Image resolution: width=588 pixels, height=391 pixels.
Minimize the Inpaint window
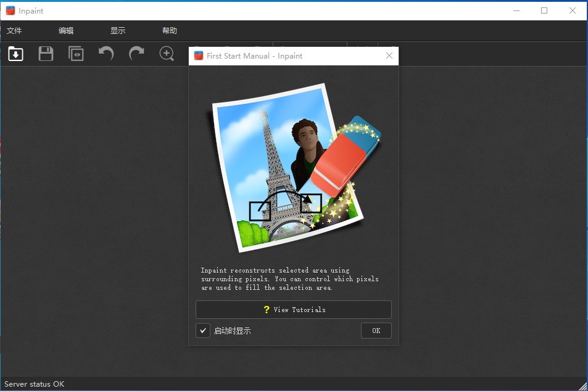pos(516,10)
